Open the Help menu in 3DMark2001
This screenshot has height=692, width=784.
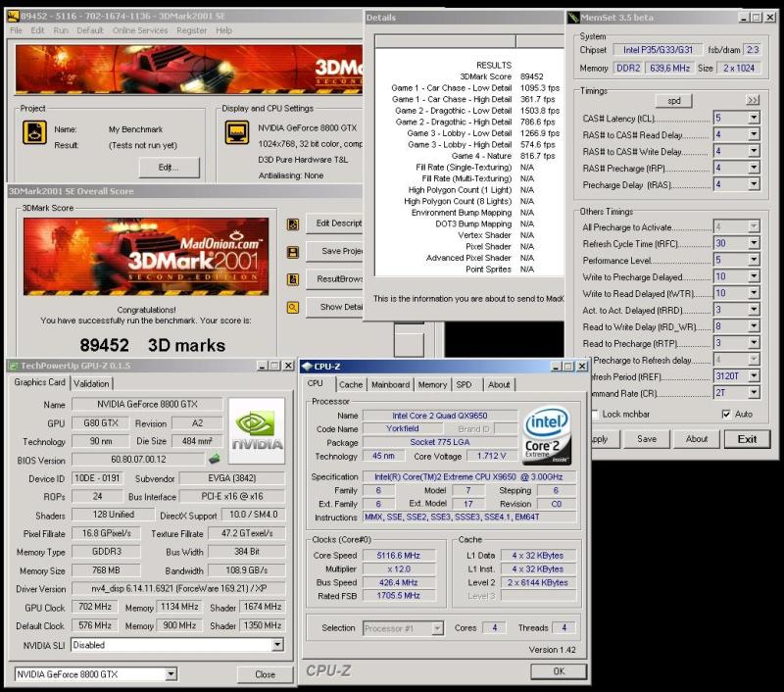pos(224,30)
